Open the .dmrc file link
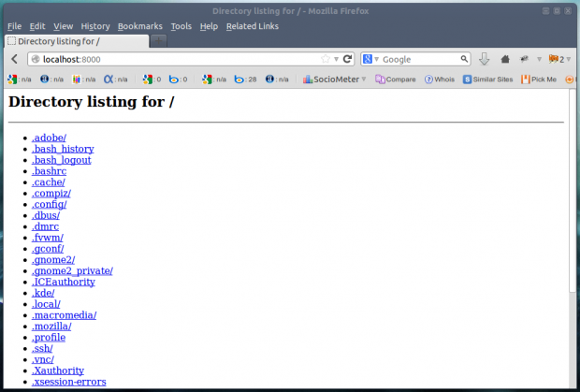This screenshot has height=392, width=580. (45, 226)
